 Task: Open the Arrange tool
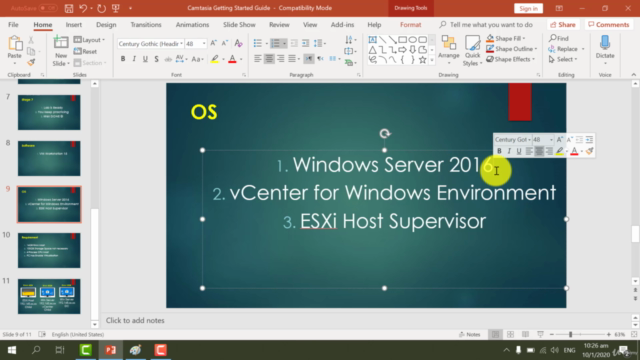[449, 50]
